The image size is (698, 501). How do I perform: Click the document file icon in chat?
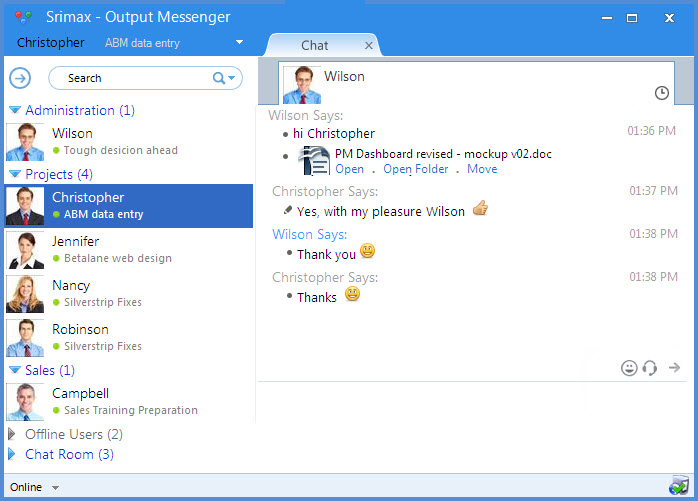[316, 161]
